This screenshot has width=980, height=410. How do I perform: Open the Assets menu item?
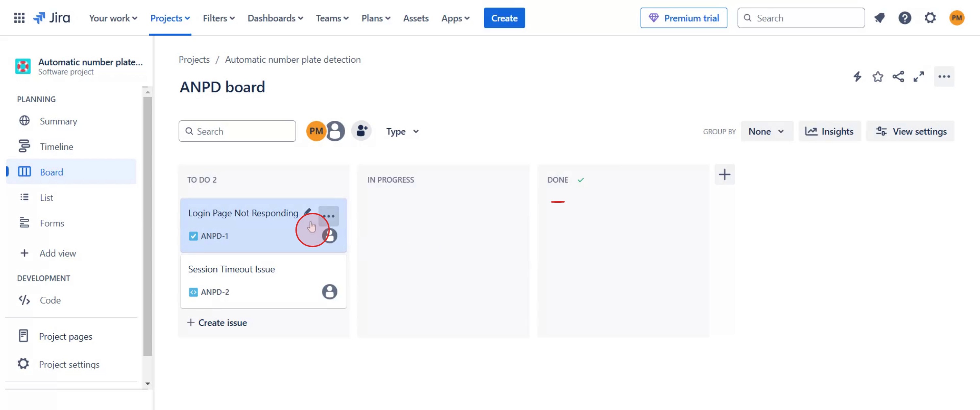tap(416, 18)
